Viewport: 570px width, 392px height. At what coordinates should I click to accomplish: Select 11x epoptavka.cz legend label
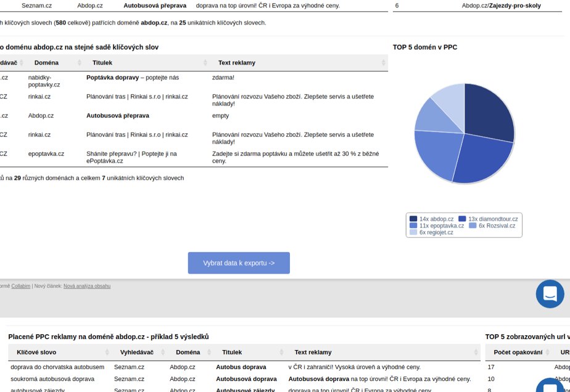(x=442, y=226)
